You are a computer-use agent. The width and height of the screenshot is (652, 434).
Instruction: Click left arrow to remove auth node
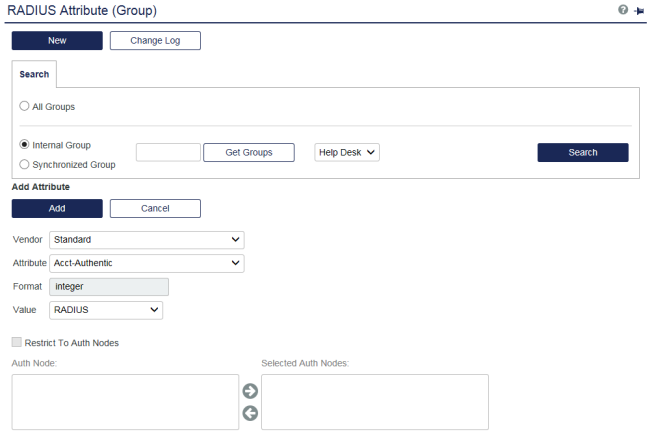coord(250,413)
